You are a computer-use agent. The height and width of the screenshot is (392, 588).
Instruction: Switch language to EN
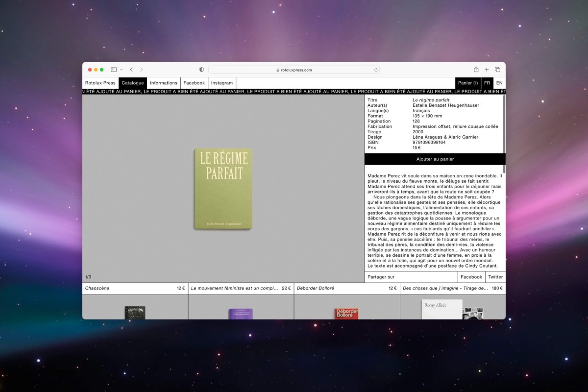coord(499,83)
